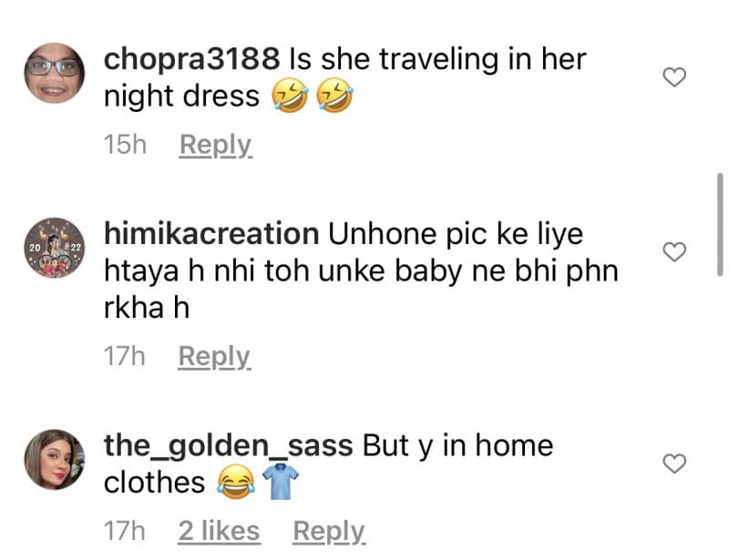This screenshot has width=729, height=560.
Task: Visit the chopra3188 username link
Action: coord(191,60)
